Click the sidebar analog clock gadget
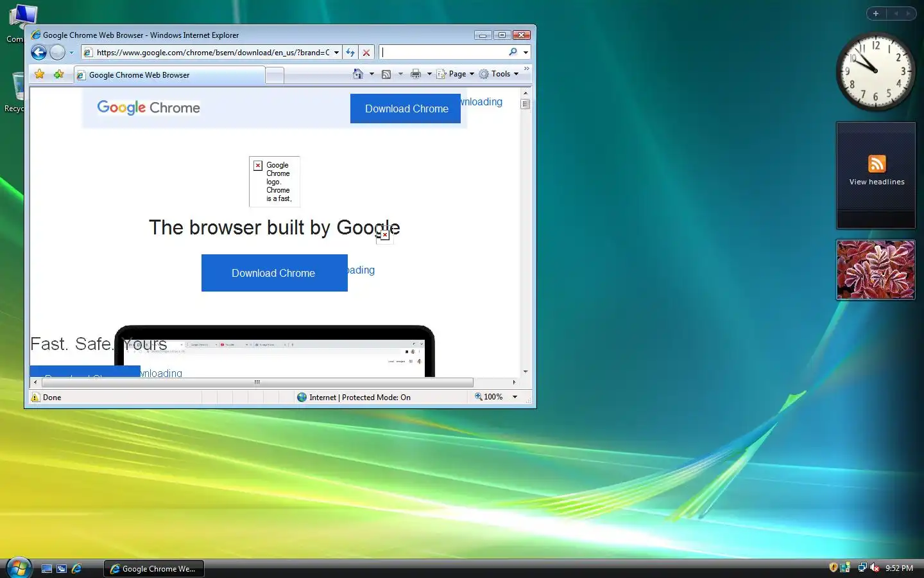 coord(875,71)
